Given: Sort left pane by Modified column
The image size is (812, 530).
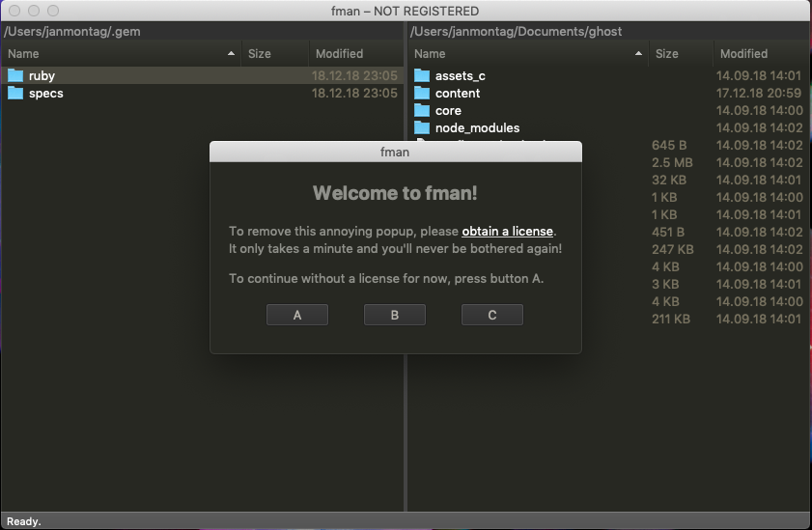Looking at the screenshot, I should click(353, 54).
